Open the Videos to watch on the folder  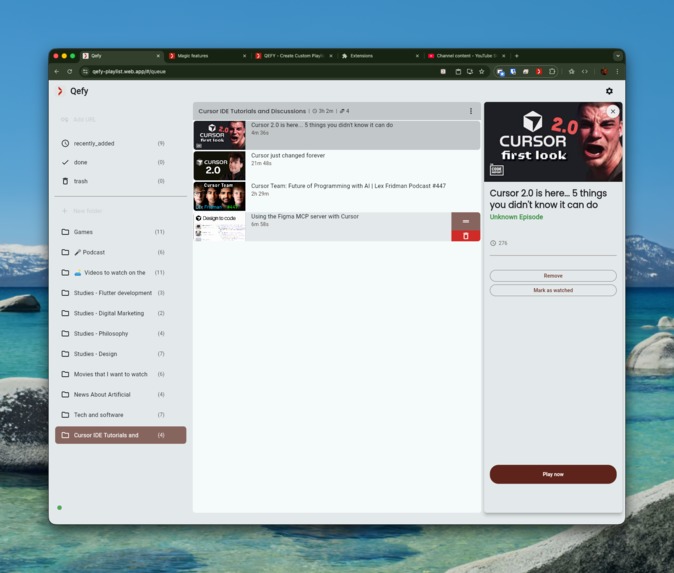tap(120, 273)
